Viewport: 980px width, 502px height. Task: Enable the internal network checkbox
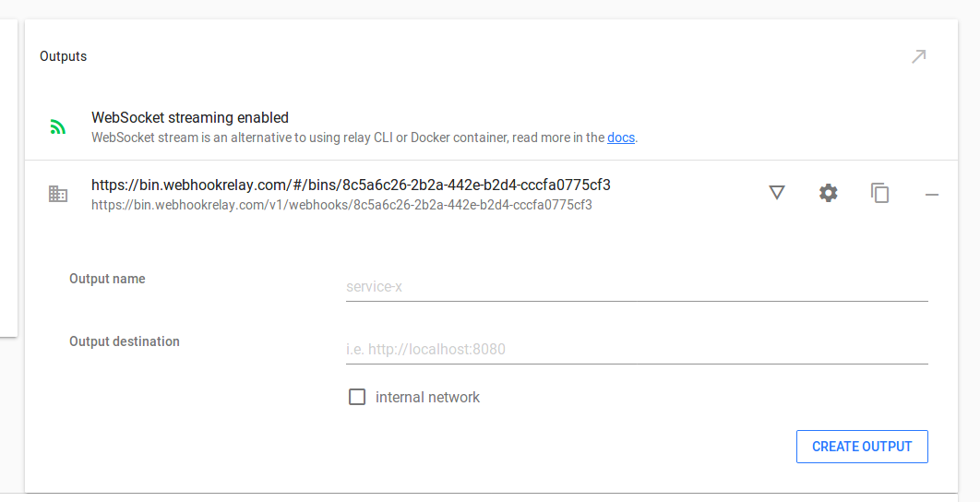coord(357,397)
